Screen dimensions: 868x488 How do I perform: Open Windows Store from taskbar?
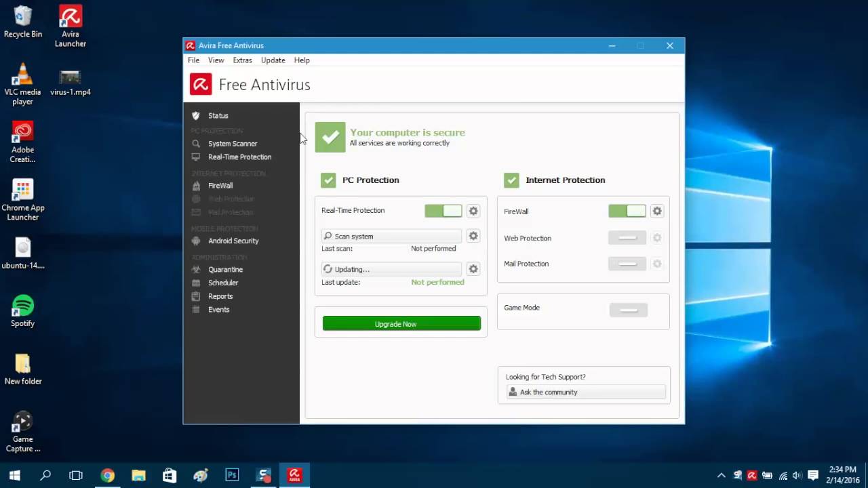tap(170, 475)
